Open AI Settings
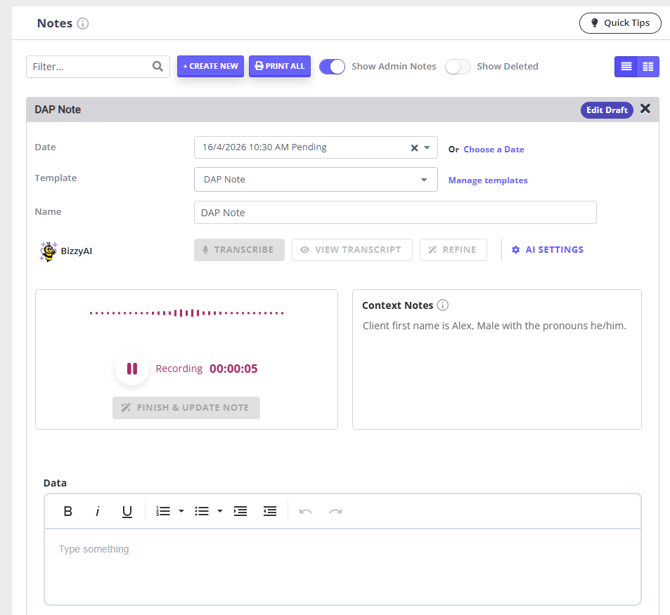The image size is (670, 615). (x=547, y=250)
